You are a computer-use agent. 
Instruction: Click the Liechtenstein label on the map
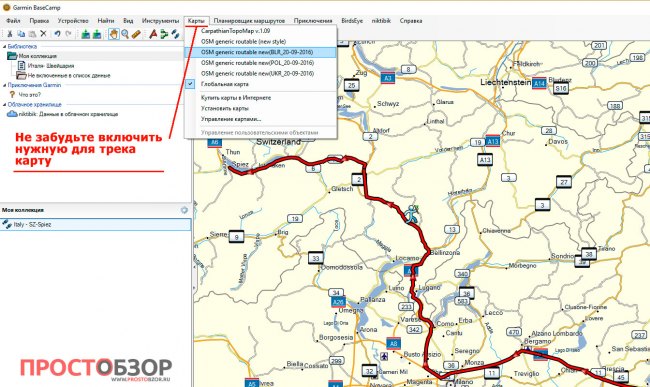(x=505, y=82)
